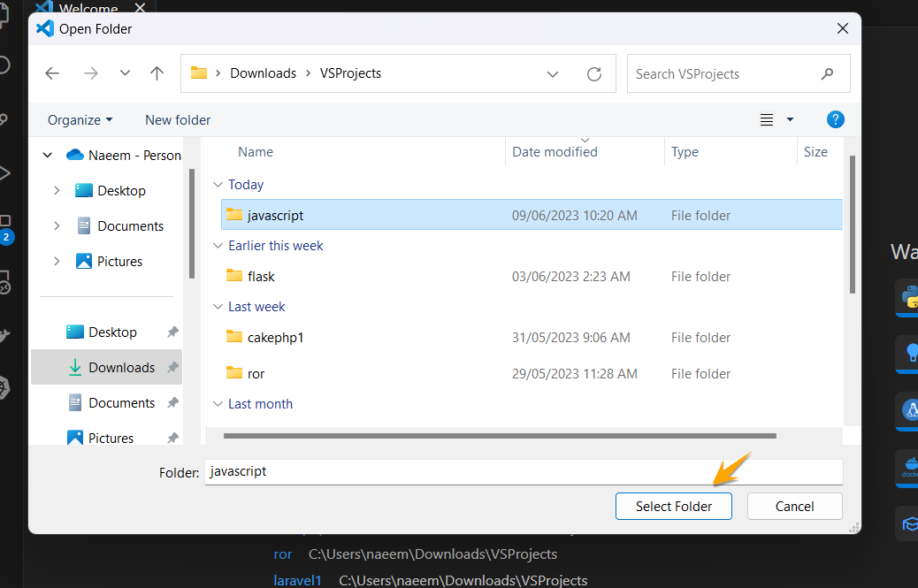Create a New folder
This screenshot has height=588, width=918.
[178, 120]
